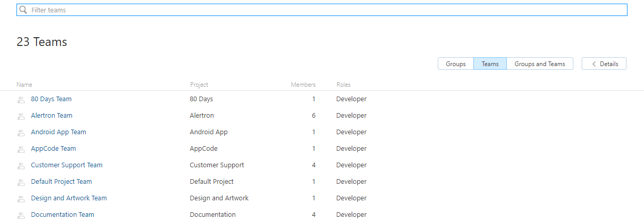Show Groups and Teams together

click(x=540, y=64)
